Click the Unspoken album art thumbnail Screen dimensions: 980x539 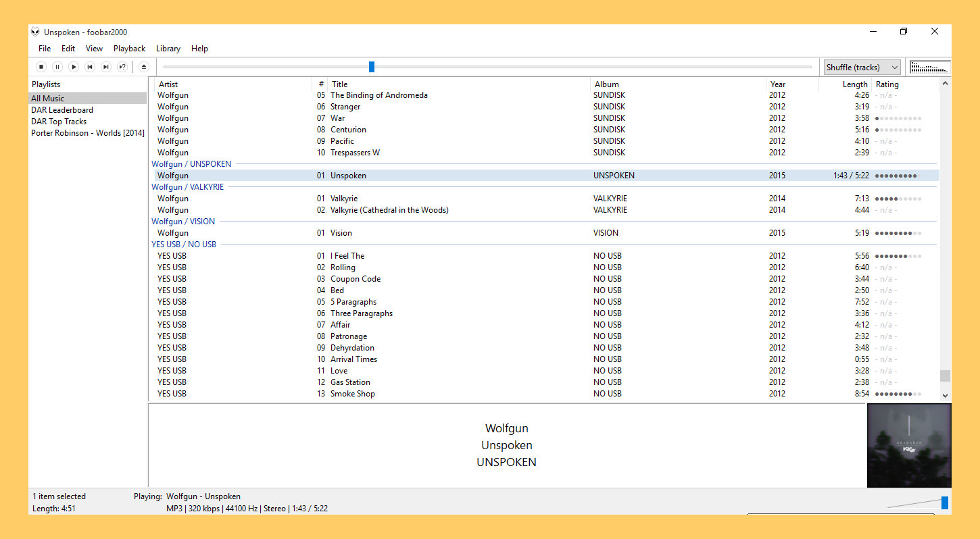coord(908,445)
